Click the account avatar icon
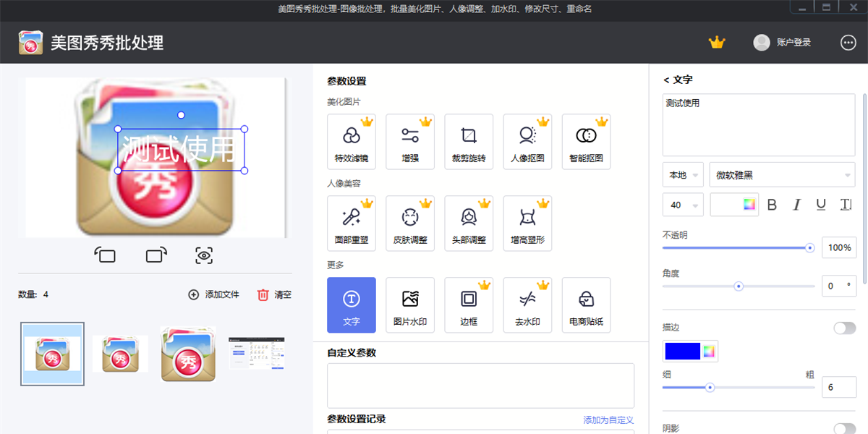Image resolution: width=868 pixels, height=434 pixels. (x=762, y=43)
